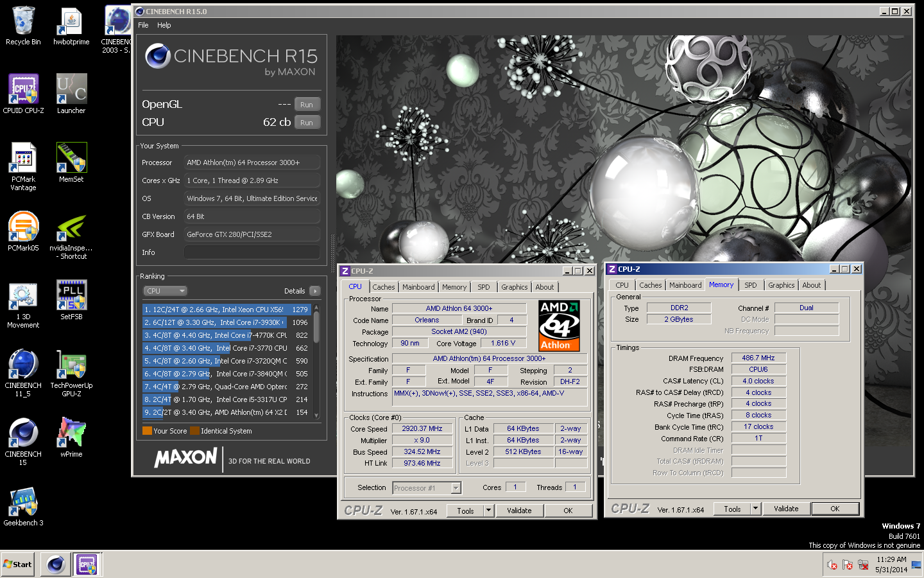Open the PCMark Vantage desktop icon
The image size is (924, 578).
(23, 166)
